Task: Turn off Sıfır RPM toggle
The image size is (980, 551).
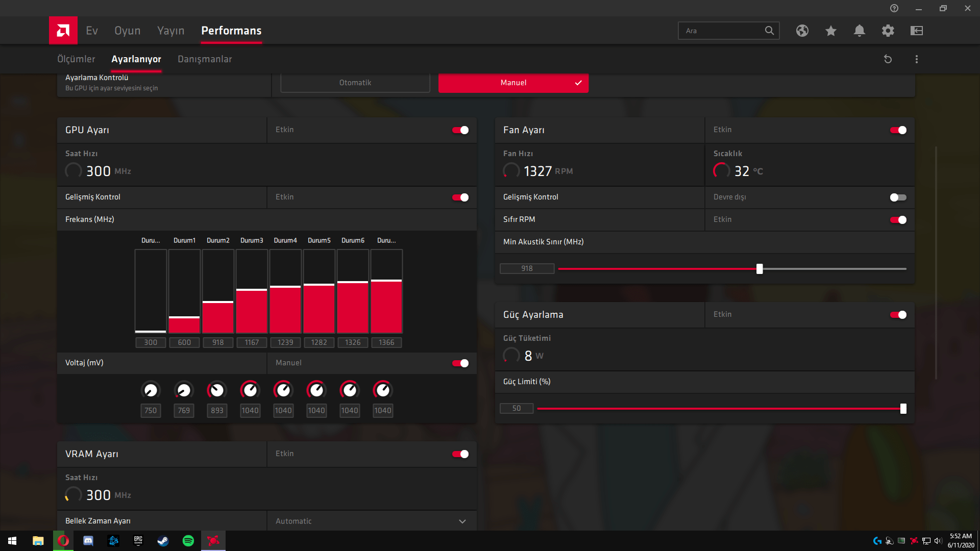Action: [x=898, y=220]
